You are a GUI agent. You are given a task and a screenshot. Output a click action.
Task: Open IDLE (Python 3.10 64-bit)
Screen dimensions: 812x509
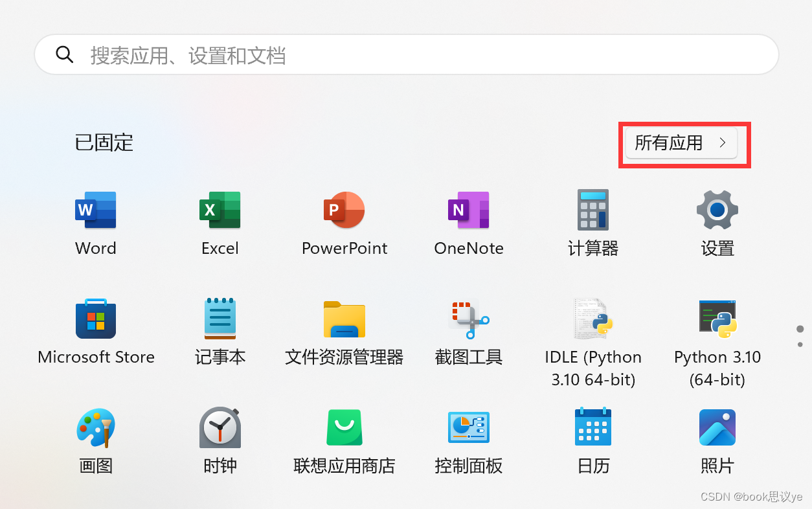point(593,319)
